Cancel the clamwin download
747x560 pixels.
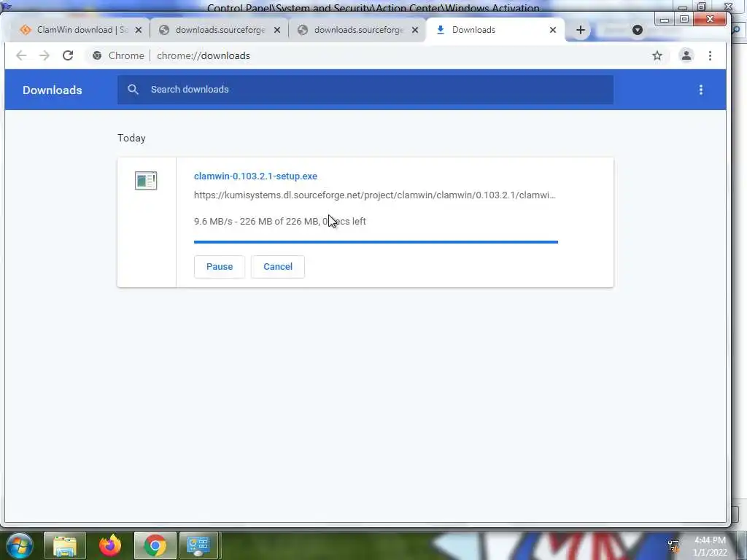(x=278, y=267)
